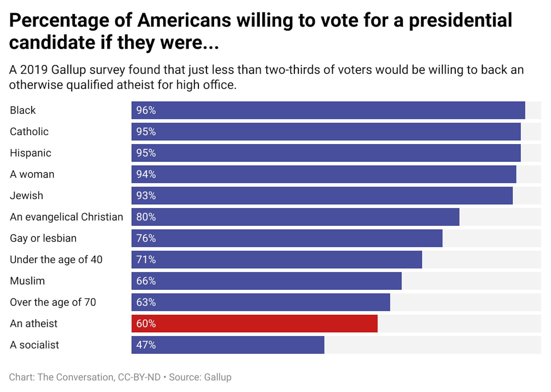This screenshot has height=392, width=551.
Task: Click 'Chart: The Conversation, CC-BY-ND' credit
Action: 85,377
